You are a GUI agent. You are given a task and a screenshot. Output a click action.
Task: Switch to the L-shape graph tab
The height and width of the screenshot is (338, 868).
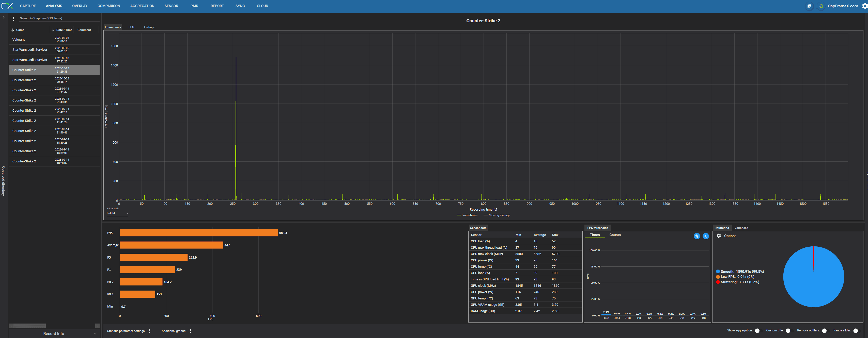149,27
